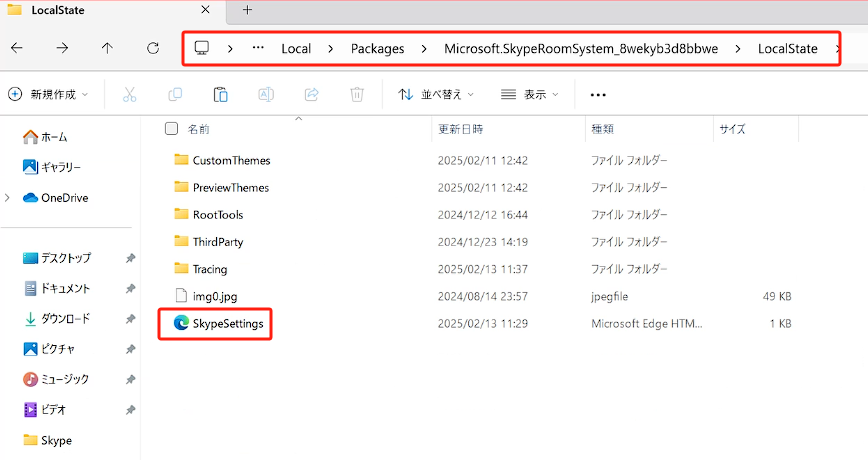Image resolution: width=868 pixels, height=460 pixels.
Task: Sort by 名前 column header
Action: tap(198, 129)
